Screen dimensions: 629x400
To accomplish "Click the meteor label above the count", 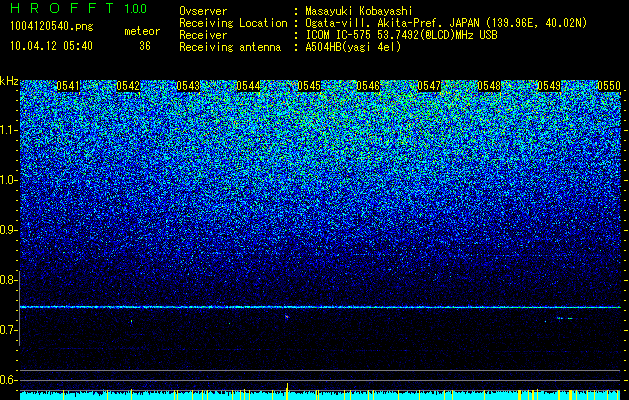I will (142, 31).
